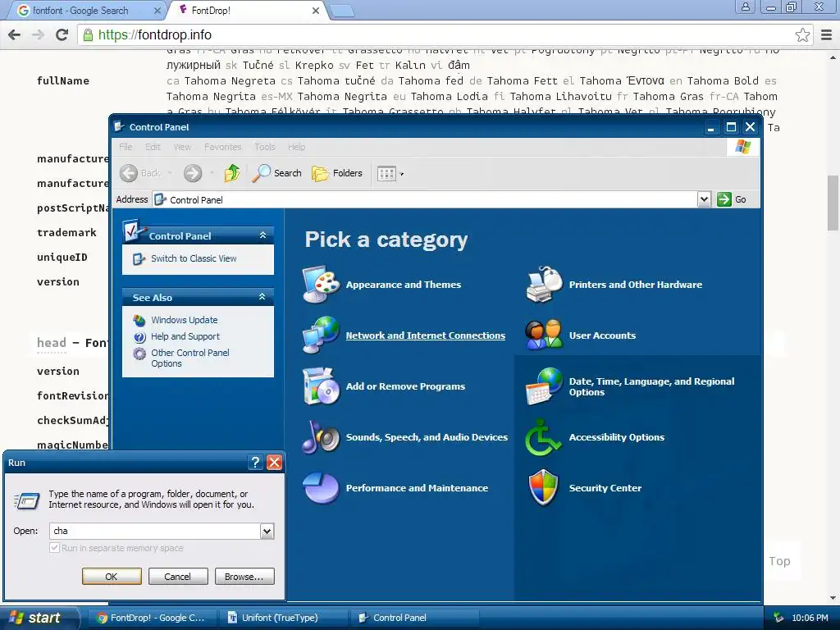Open the View menu in Control Panel
Screen dimensions: 840x630
(182, 147)
